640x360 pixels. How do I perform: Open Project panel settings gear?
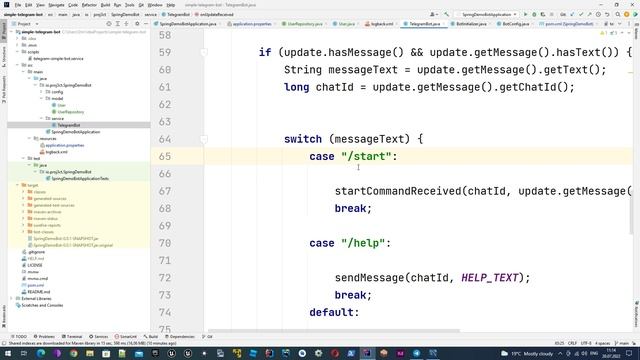tap(137, 24)
